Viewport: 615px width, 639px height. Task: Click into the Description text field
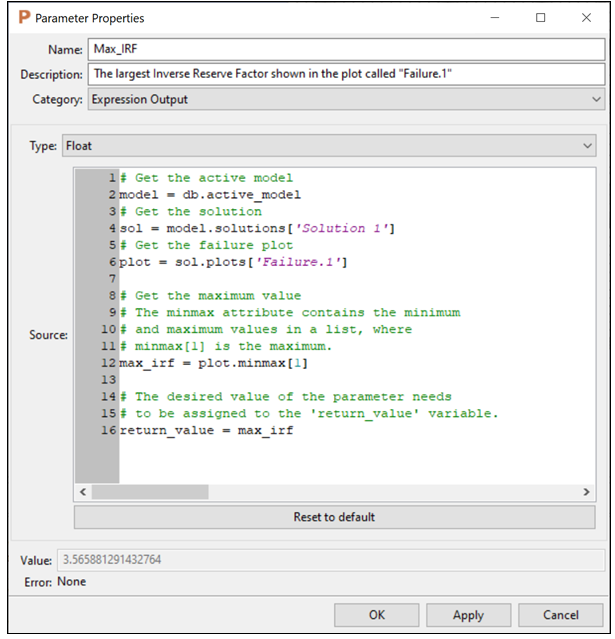pos(346,74)
